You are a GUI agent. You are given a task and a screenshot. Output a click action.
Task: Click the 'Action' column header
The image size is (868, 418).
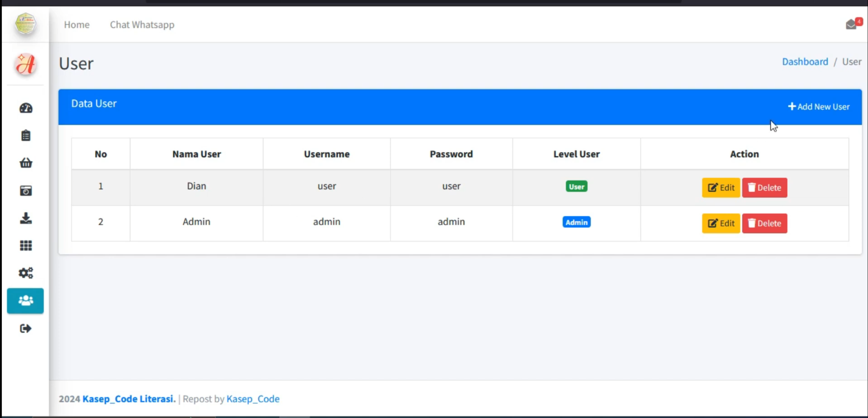click(x=744, y=154)
